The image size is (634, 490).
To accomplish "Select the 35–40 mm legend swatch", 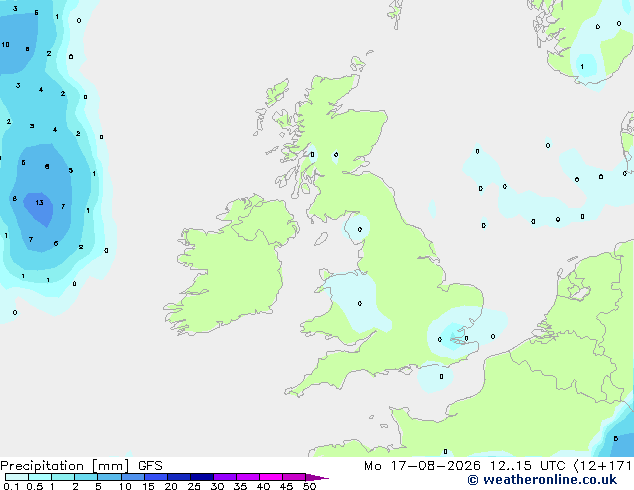I will click(248, 477).
